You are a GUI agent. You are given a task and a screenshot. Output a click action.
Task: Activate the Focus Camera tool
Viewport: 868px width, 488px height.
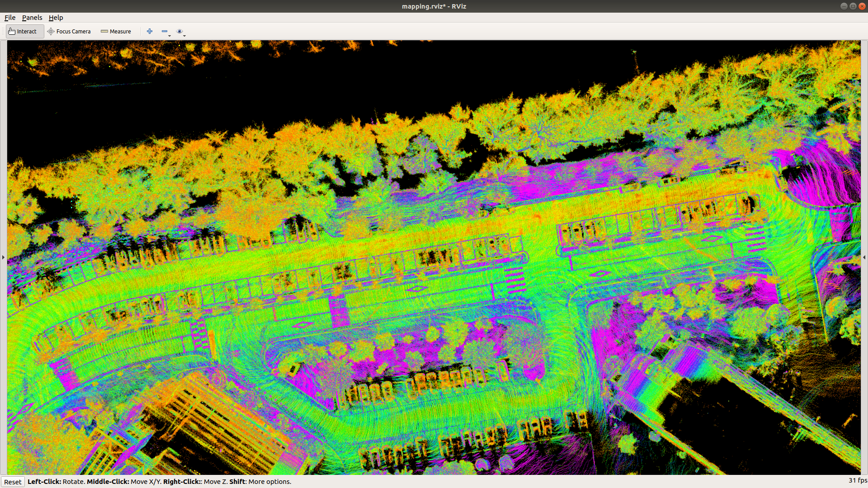pos(69,31)
